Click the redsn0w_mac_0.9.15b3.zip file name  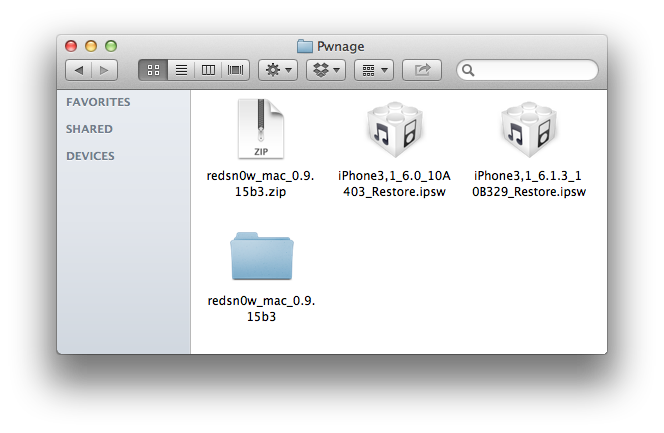260,184
